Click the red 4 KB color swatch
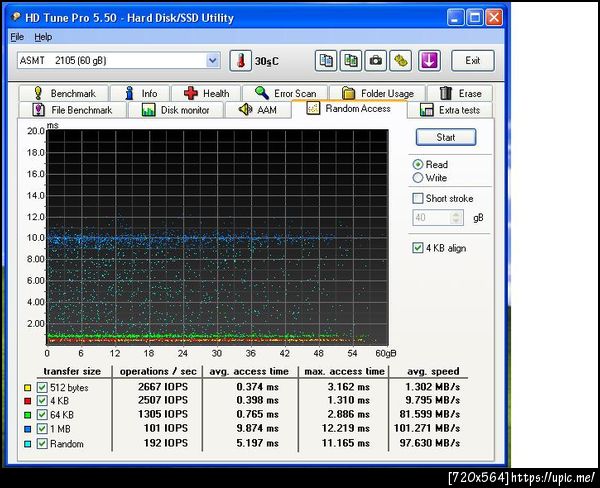The height and width of the screenshot is (488, 600). (27, 401)
